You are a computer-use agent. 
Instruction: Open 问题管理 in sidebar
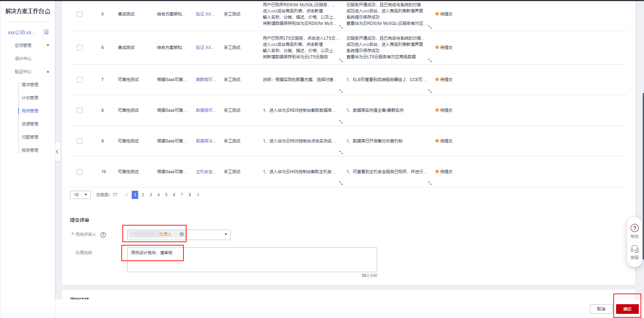(x=30, y=137)
